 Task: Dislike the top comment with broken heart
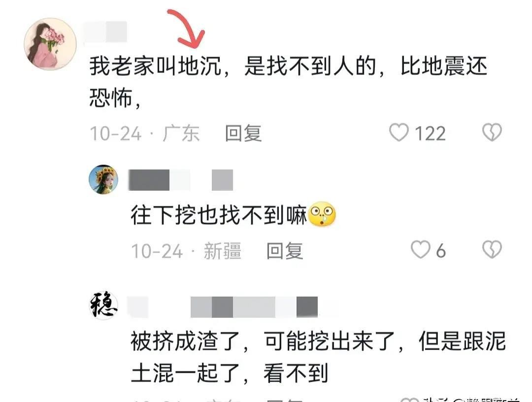492,133
